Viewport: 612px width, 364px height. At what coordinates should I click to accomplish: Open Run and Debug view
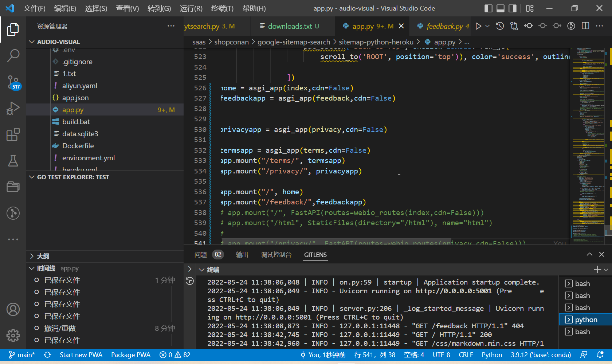(x=13, y=109)
